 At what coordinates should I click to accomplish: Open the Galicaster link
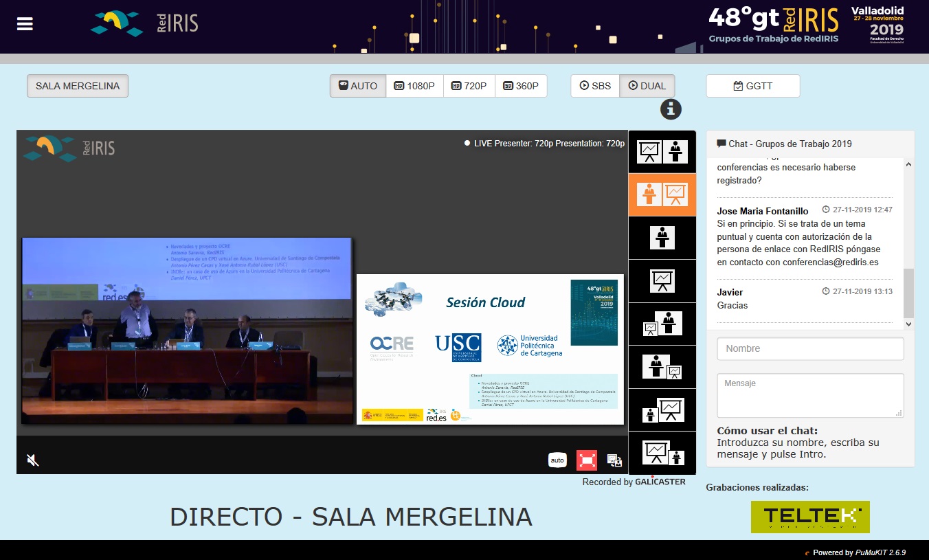(x=660, y=482)
